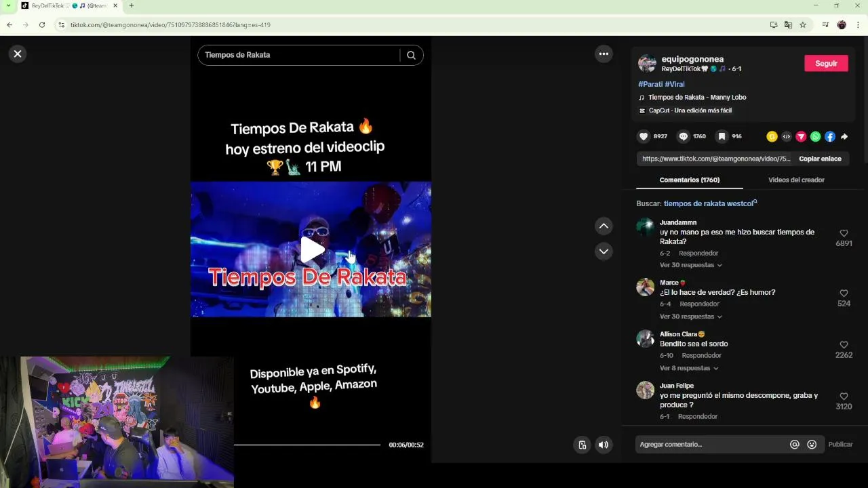
Task: Like Marce's comment
Action: pyautogui.click(x=844, y=293)
